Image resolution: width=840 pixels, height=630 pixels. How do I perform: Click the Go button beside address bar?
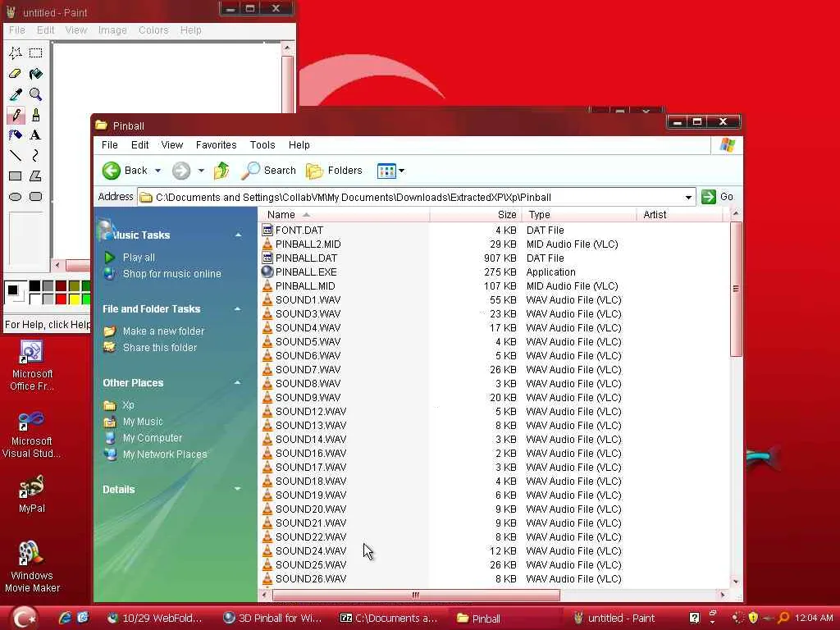(x=717, y=197)
